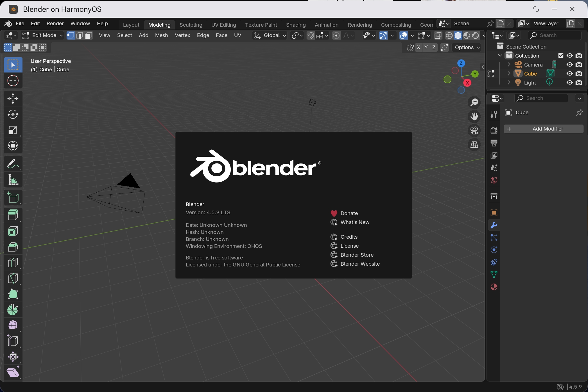The height and width of the screenshot is (392, 588).
Task: Select the Move tool in toolbar
Action: click(x=13, y=99)
